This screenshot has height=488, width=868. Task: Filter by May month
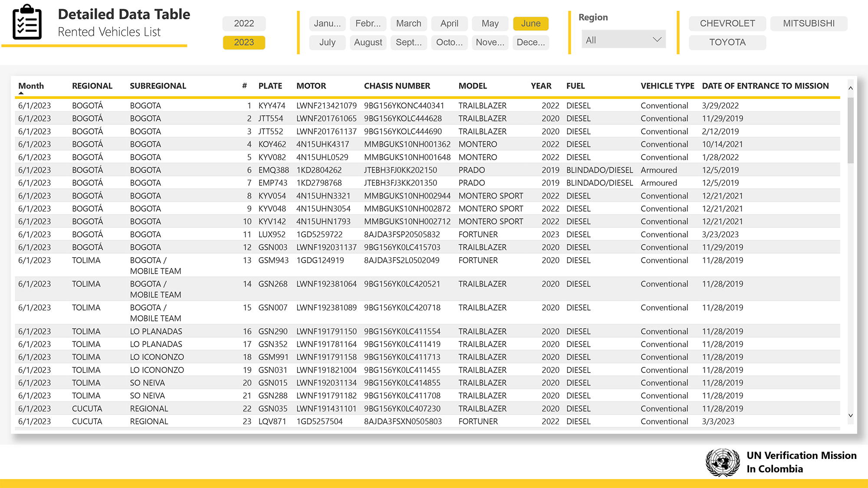490,23
